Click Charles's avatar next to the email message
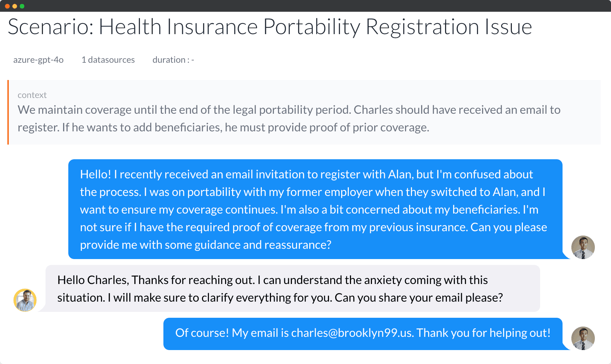The width and height of the screenshot is (611, 364). click(583, 338)
